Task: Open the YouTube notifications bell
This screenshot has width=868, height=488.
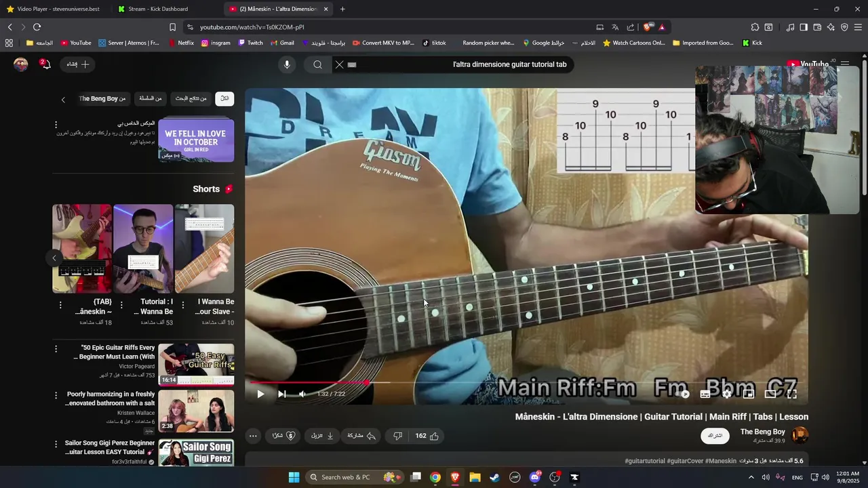Action: click(x=45, y=64)
